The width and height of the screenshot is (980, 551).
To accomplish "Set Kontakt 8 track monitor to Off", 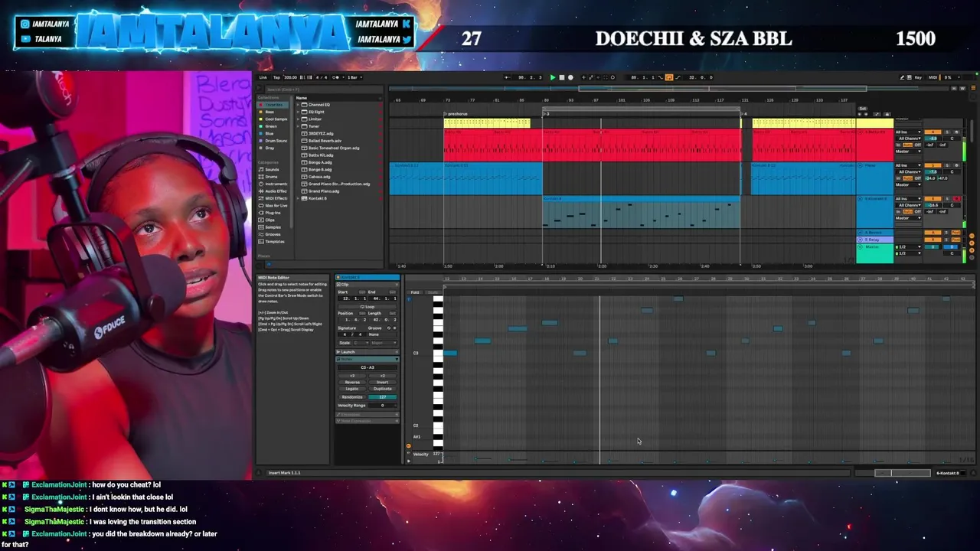I will point(917,211).
